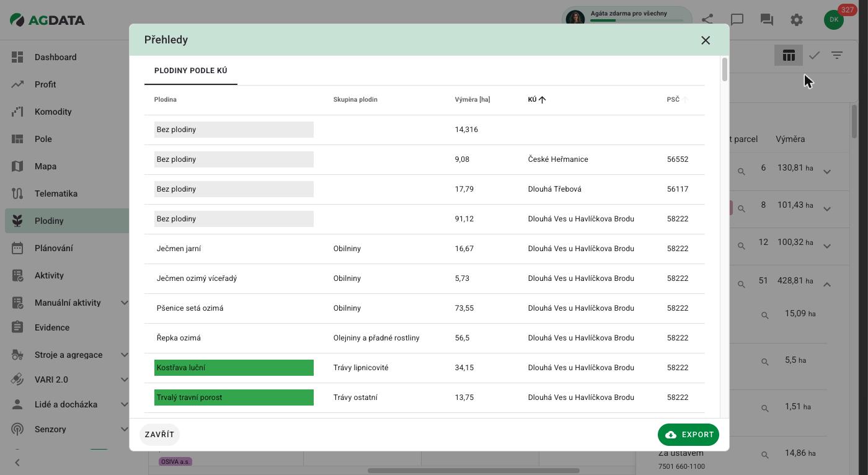Viewport: 868px width, 475px height.
Task: Close the Přehledy dialog with X
Action: click(706, 40)
